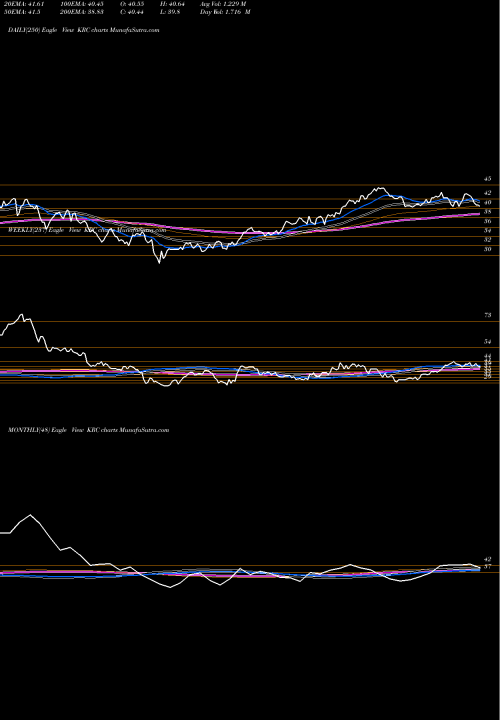Click the 42 price label on monthly chart
The height and width of the screenshot is (720, 500).
[x=488, y=560]
